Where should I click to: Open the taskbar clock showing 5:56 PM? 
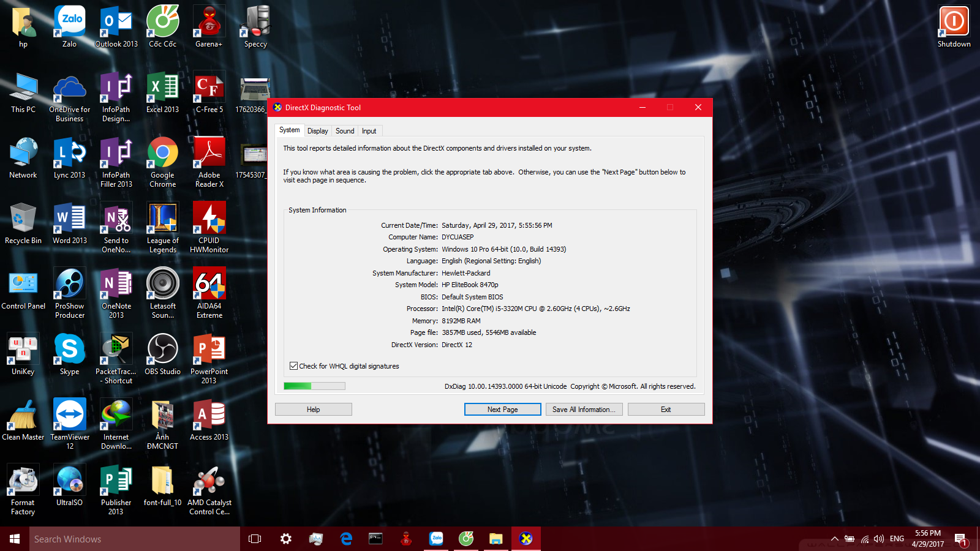[927, 539]
